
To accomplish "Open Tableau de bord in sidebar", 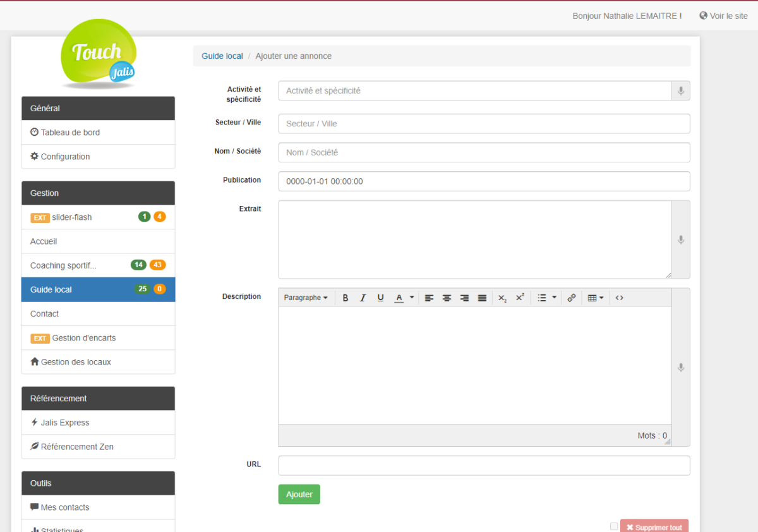I will (70, 133).
